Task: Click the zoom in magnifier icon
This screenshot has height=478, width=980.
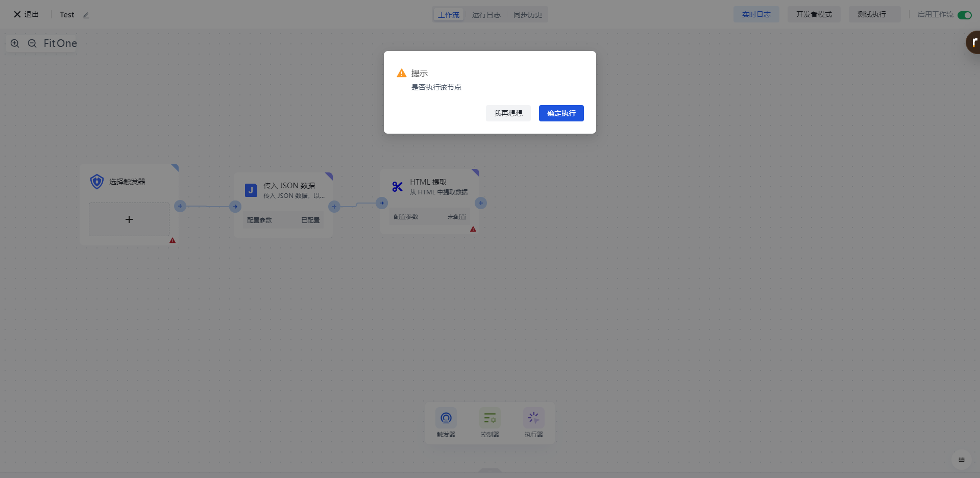Action: (x=15, y=43)
